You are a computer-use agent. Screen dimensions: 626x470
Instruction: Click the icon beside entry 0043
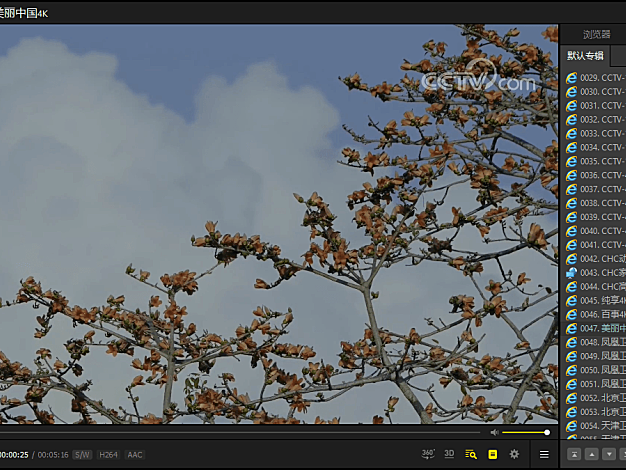(571, 273)
